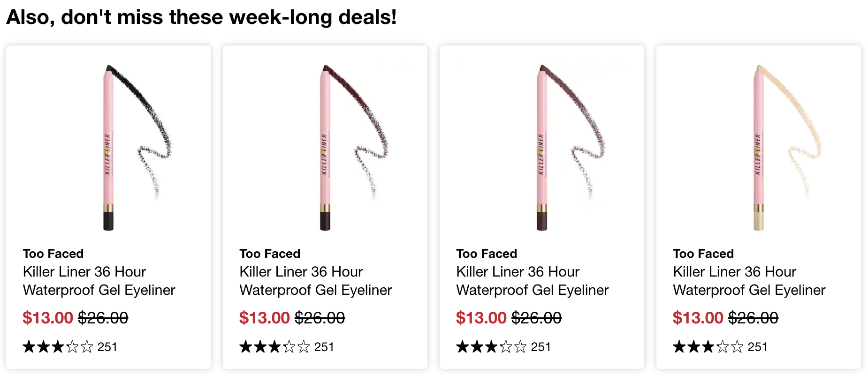Click star rating on mauve-taupe eyeliner card
This screenshot has height=375, width=868.
491,347
